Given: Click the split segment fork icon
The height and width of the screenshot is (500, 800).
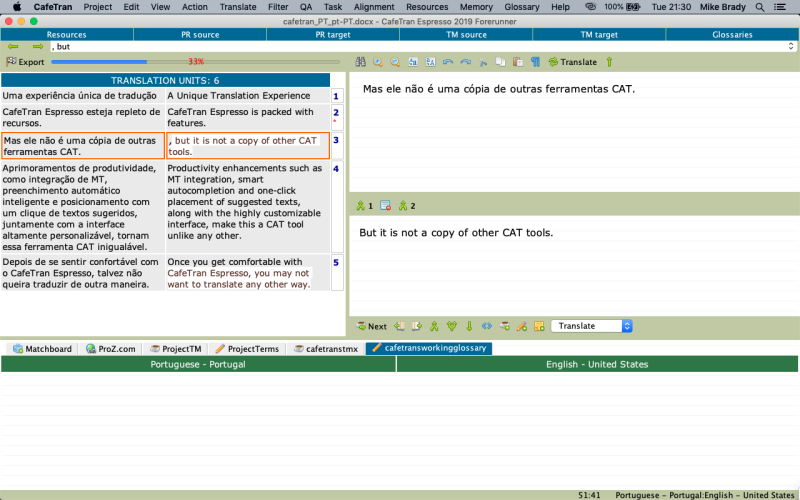Looking at the screenshot, I should tap(452, 326).
